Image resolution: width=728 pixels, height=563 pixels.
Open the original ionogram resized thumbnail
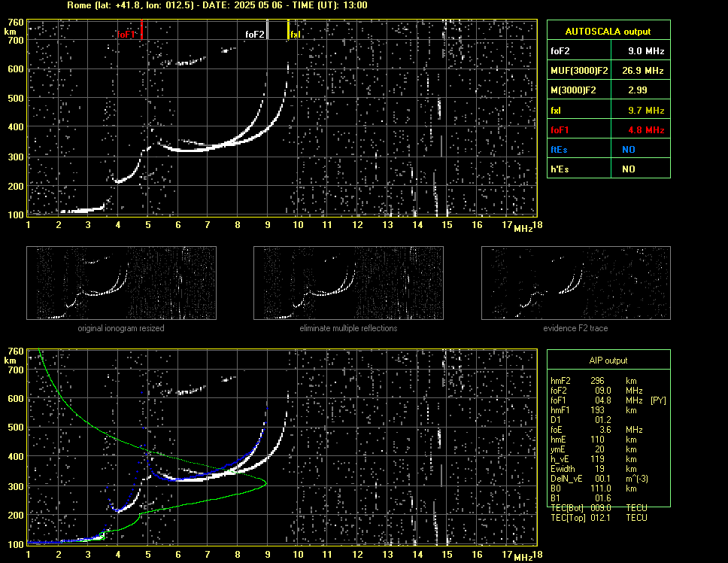click(121, 283)
